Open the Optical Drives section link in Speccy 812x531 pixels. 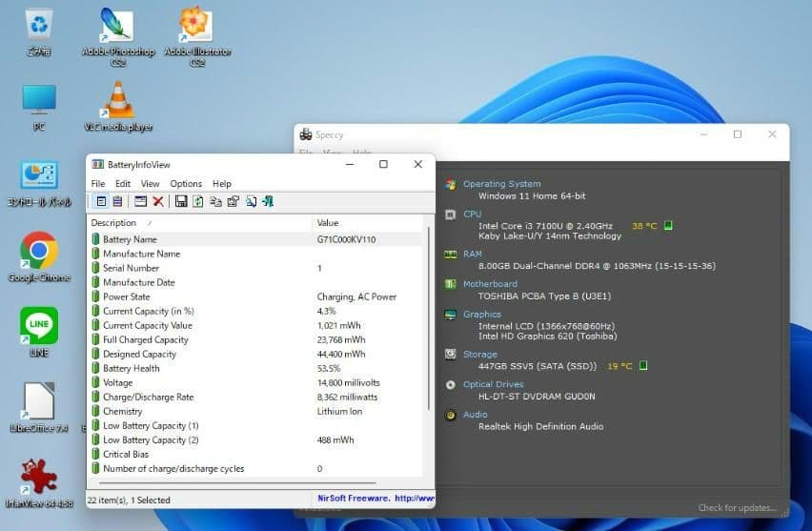click(493, 384)
